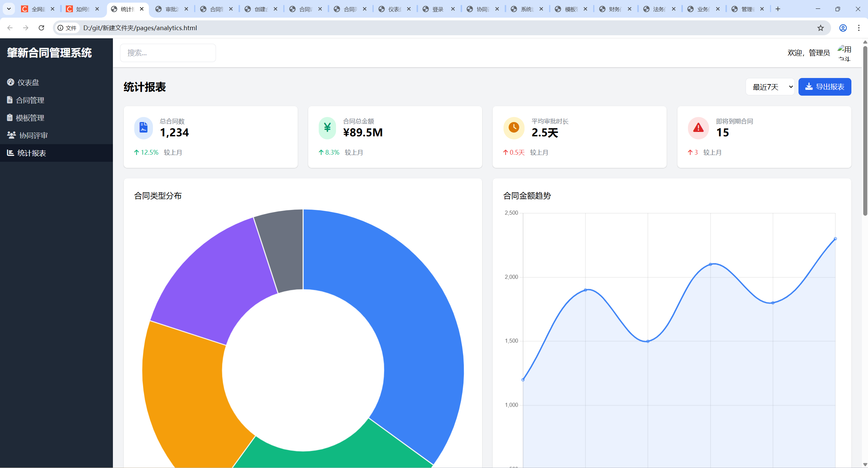The width and height of the screenshot is (868, 468).
Task: Open the browser profile icon
Action: (x=843, y=28)
